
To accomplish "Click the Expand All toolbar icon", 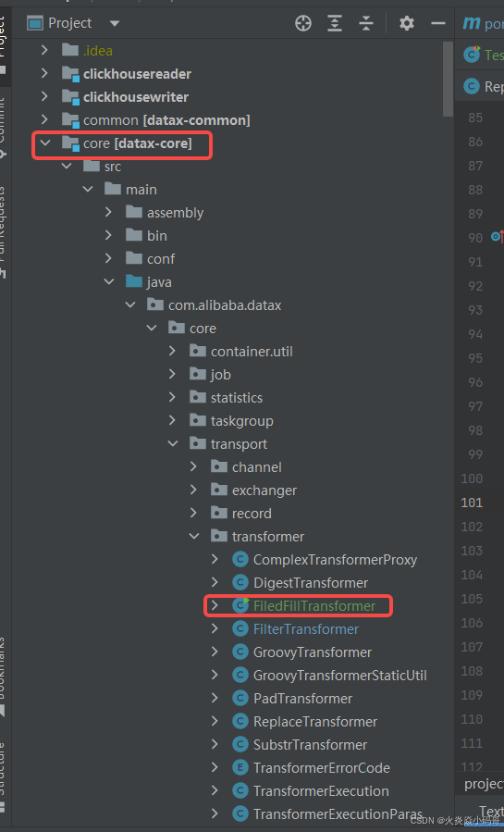I will pos(335,23).
